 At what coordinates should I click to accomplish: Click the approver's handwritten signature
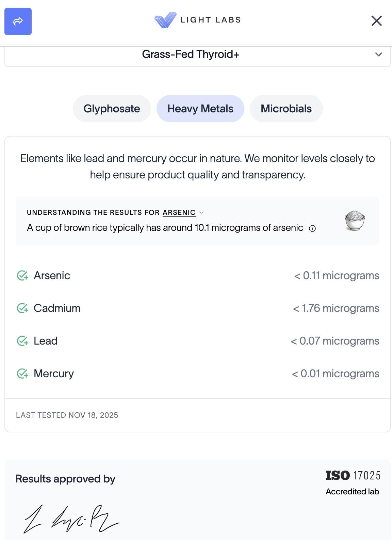pos(71,519)
